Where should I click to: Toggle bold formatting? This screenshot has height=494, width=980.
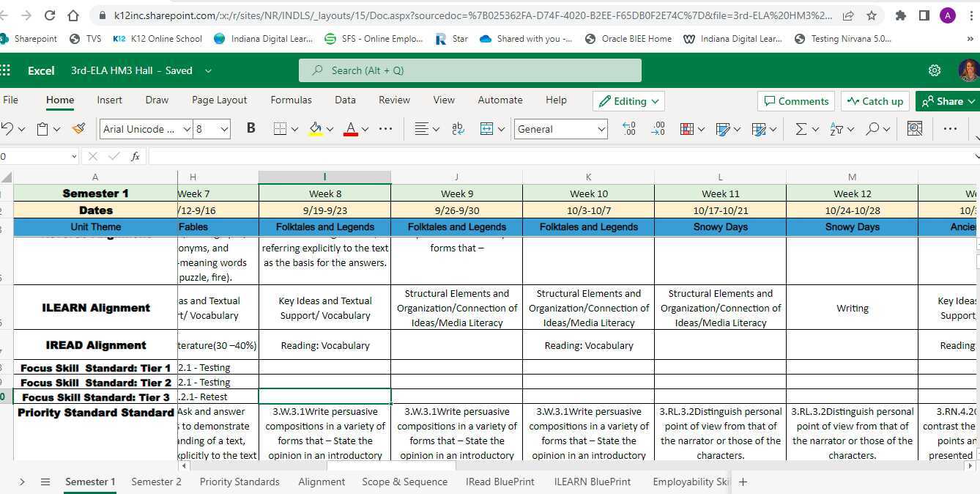250,128
